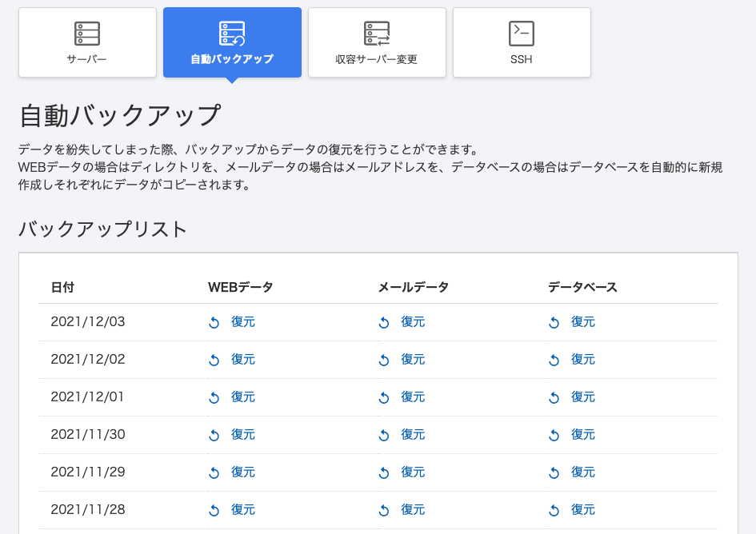Restore WEBデータ from 2021/11/28 via 復元 link
Screen dimensions: 756x534
pos(243,509)
